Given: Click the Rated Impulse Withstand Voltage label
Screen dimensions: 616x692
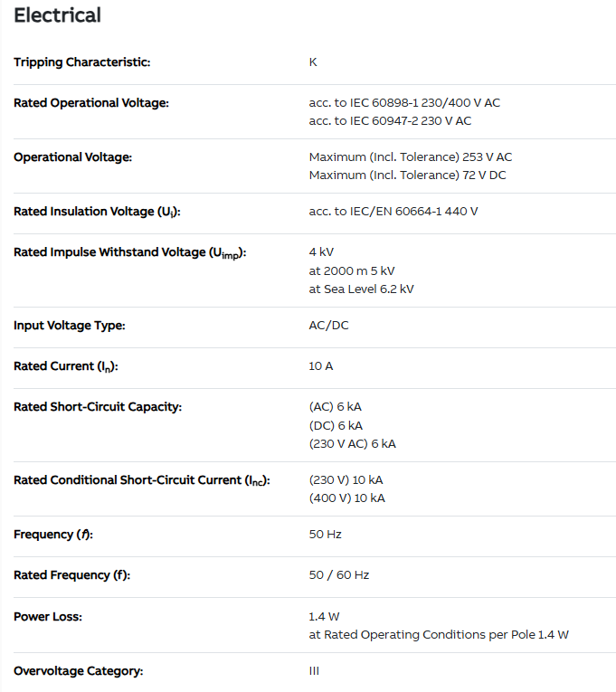Looking at the screenshot, I should pos(129,252).
